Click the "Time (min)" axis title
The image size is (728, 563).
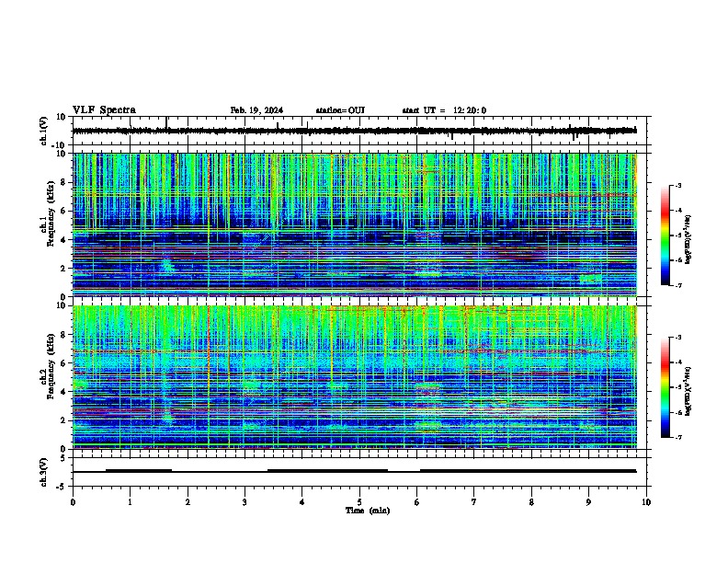pyautogui.click(x=368, y=511)
